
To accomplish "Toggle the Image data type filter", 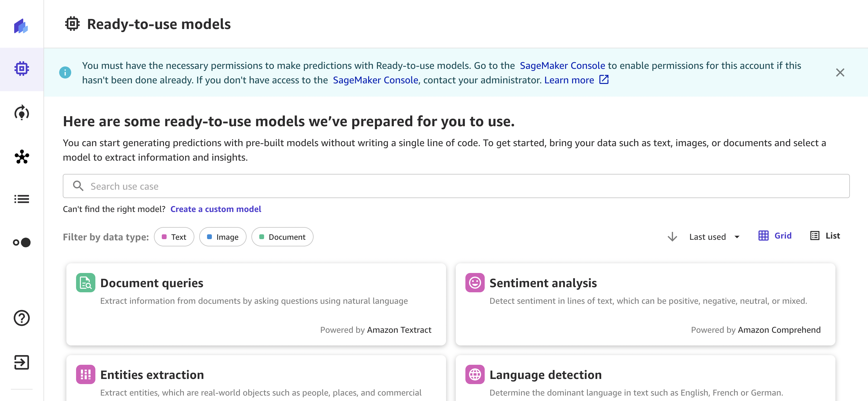I will [223, 237].
